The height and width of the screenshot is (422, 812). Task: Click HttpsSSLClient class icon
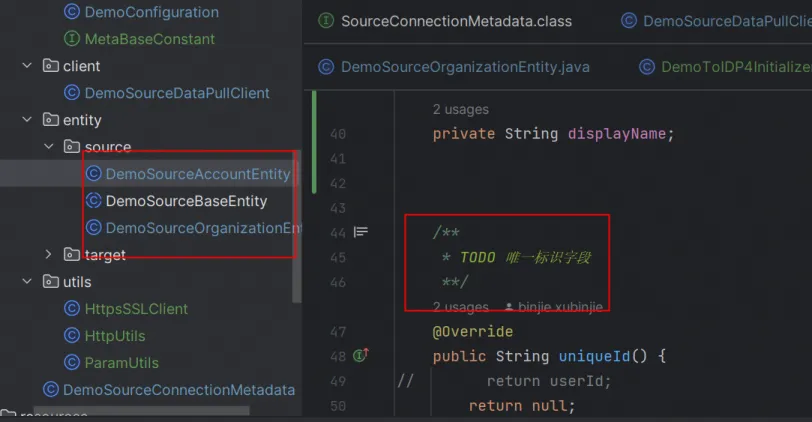(x=71, y=309)
